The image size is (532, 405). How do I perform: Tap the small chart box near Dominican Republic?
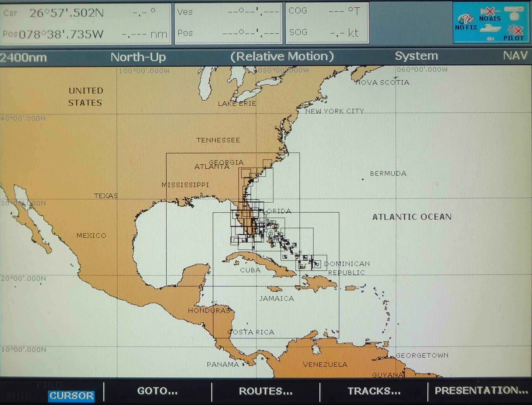coord(316,264)
